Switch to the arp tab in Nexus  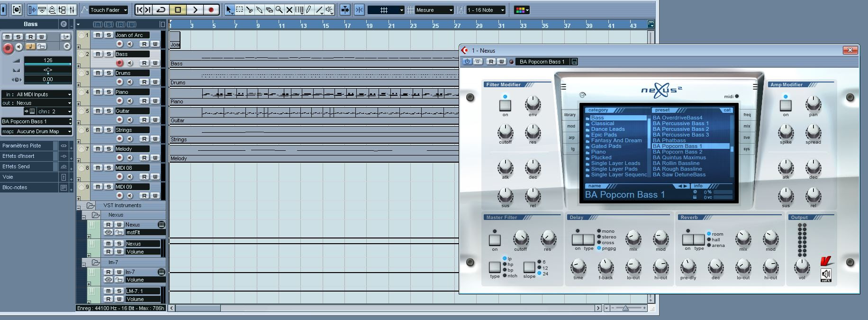571,137
